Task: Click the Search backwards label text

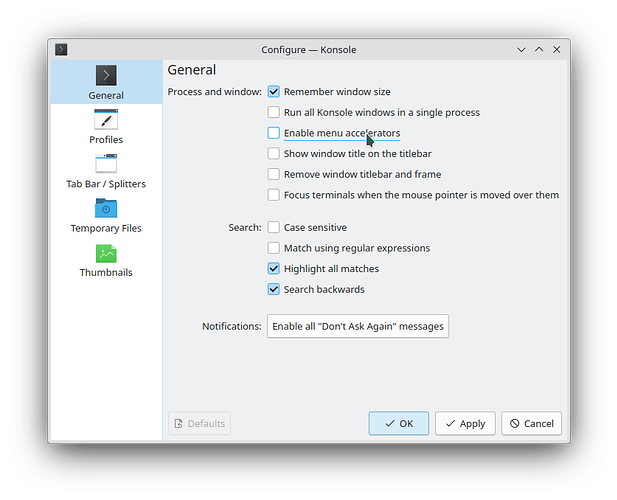Action: (324, 289)
